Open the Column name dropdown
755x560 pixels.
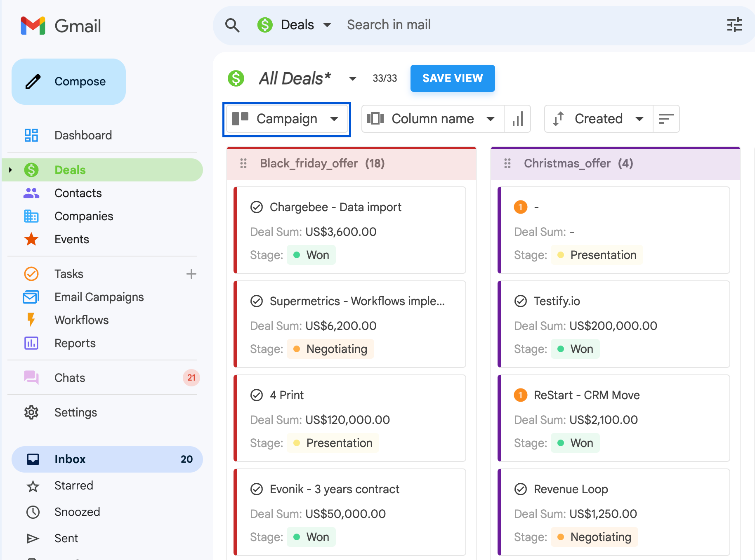[x=432, y=119]
